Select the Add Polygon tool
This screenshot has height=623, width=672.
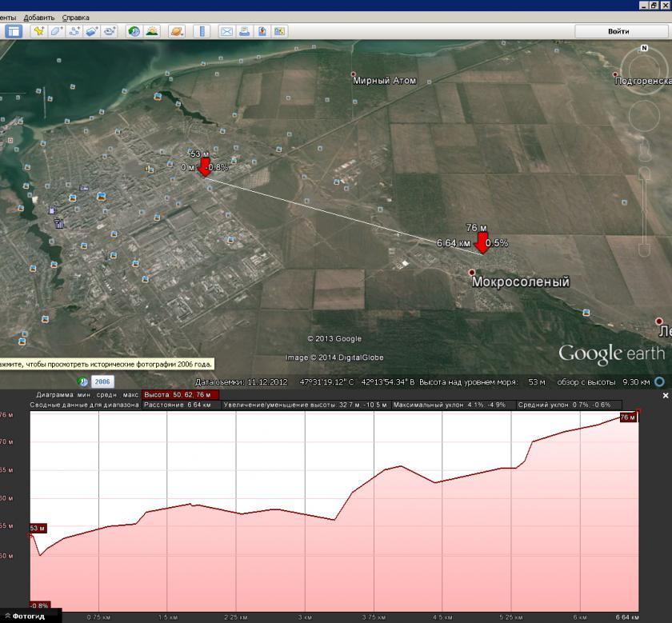(x=57, y=31)
